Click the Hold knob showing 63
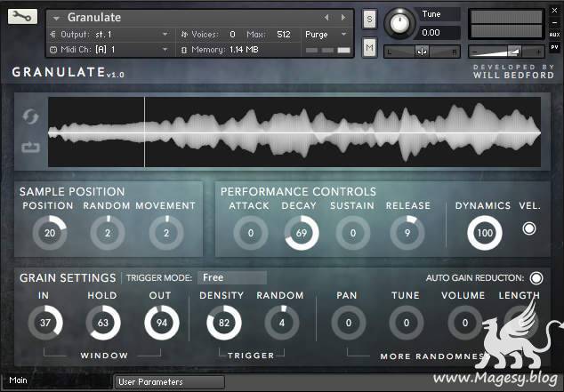This screenshot has width=564, height=392. point(103,323)
